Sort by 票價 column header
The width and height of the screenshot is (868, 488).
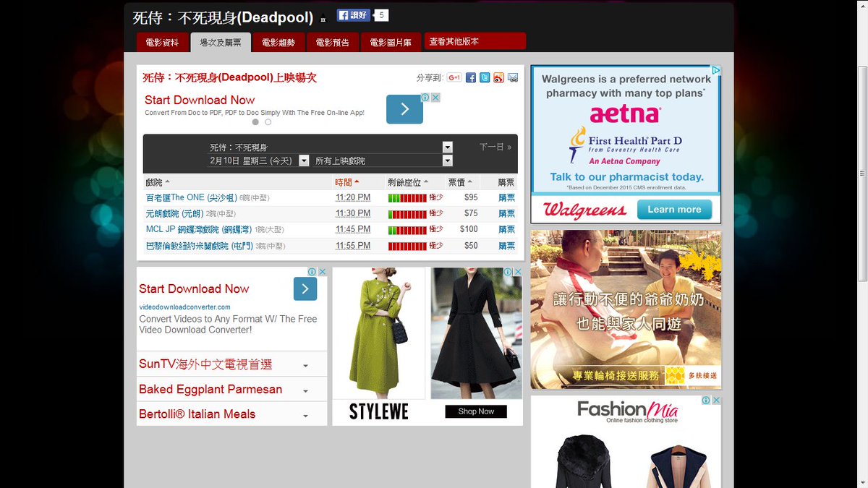pos(460,182)
